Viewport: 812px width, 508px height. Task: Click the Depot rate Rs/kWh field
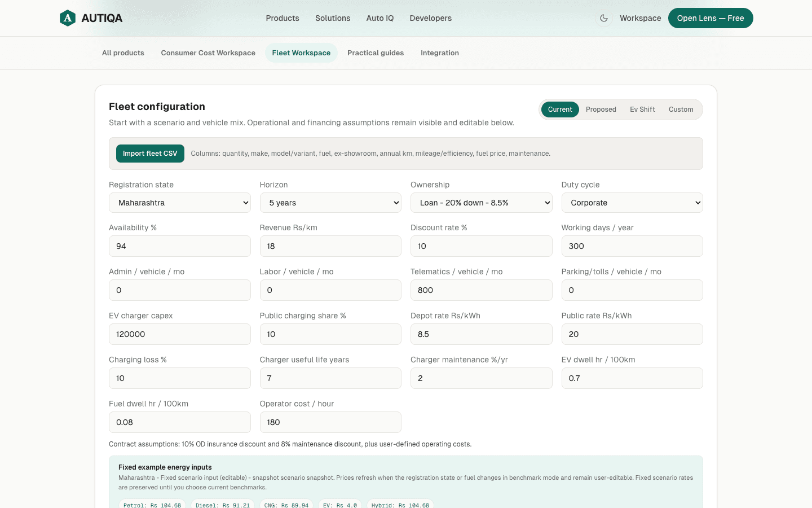click(482, 334)
